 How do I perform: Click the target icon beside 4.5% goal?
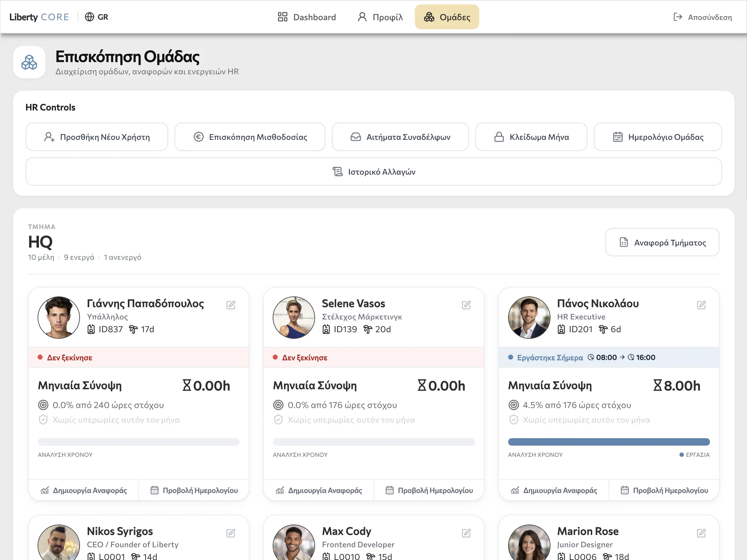click(x=514, y=405)
